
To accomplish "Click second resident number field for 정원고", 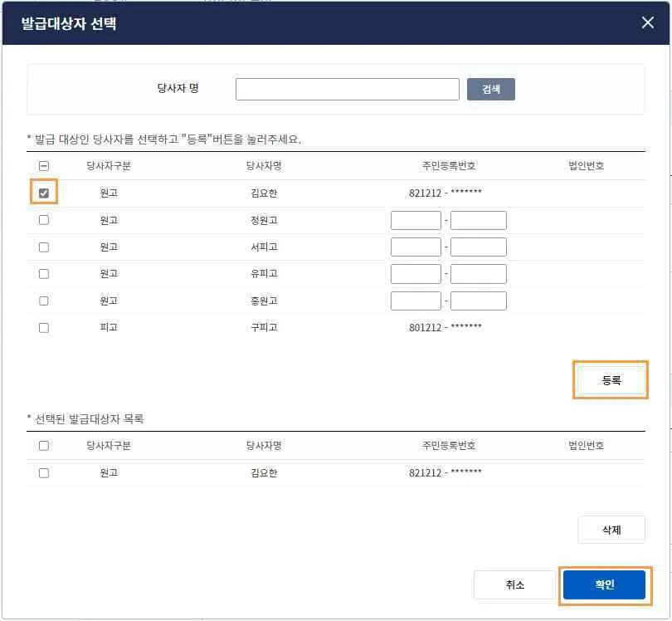I will [x=479, y=221].
